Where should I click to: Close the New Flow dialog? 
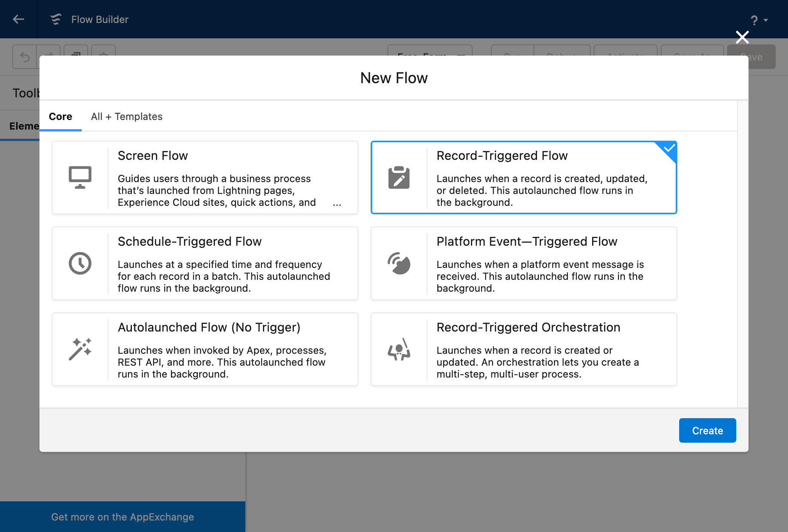pyautogui.click(x=742, y=37)
